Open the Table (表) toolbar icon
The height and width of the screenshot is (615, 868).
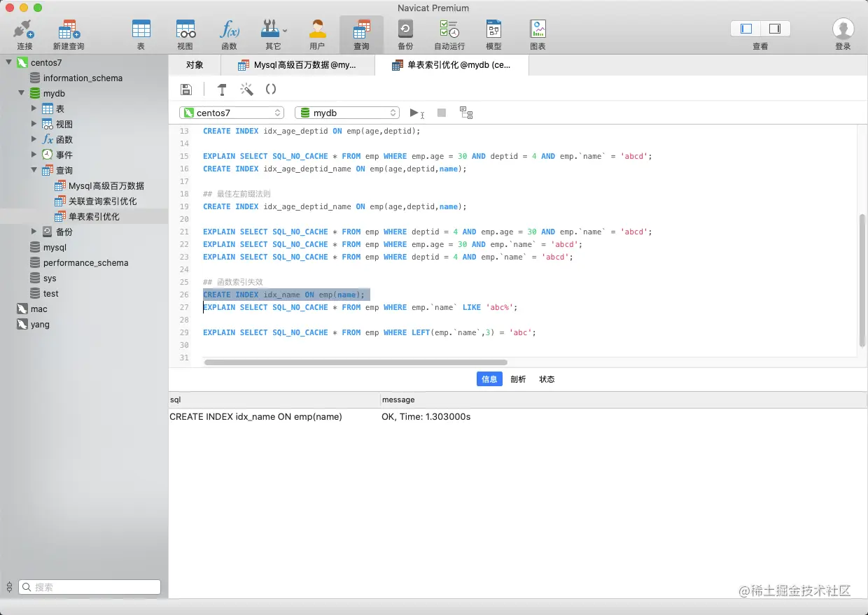point(141,29)
